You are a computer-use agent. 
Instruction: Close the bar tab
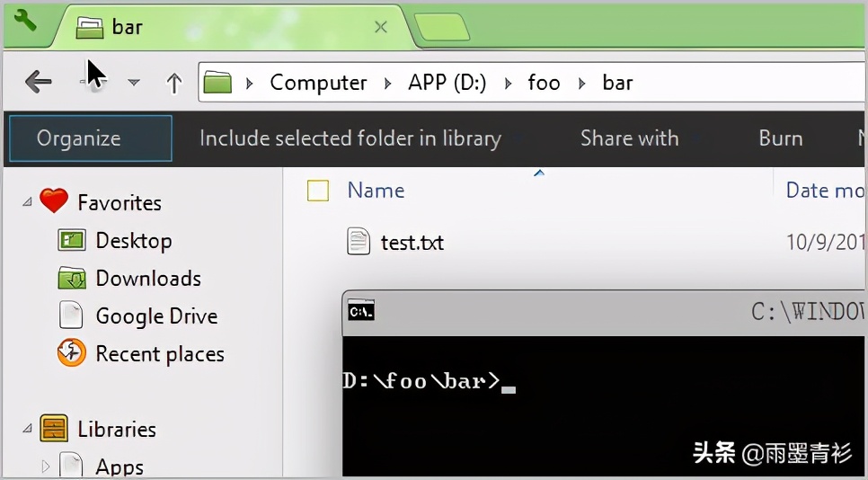(381, 27)
